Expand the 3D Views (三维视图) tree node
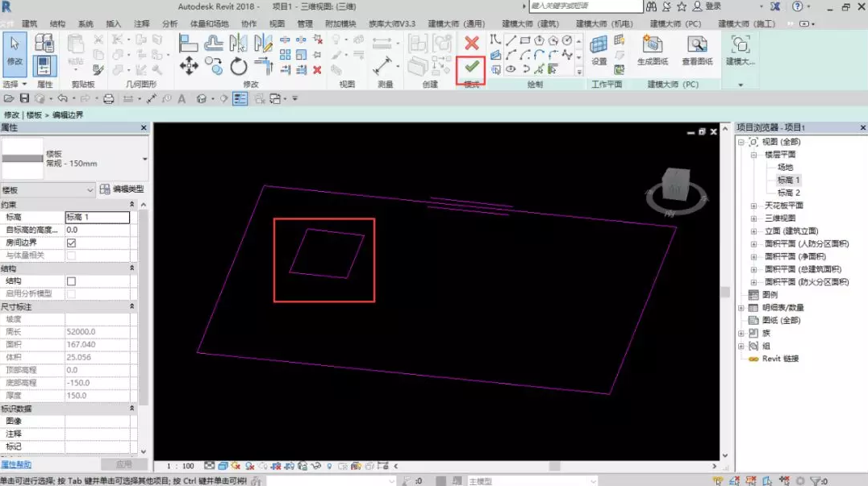Image resolution: width=868 pixels, height=486 pixels. (x=753, y=218)
